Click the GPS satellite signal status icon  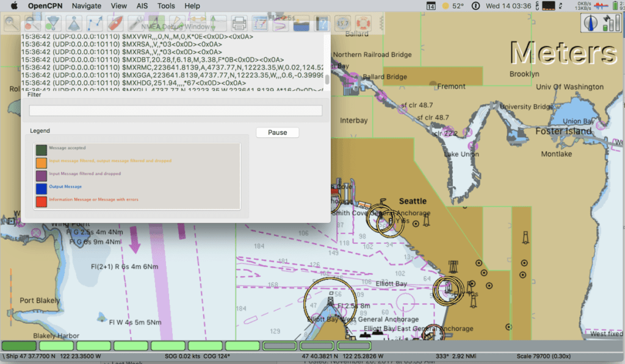[x=610, y=23]
